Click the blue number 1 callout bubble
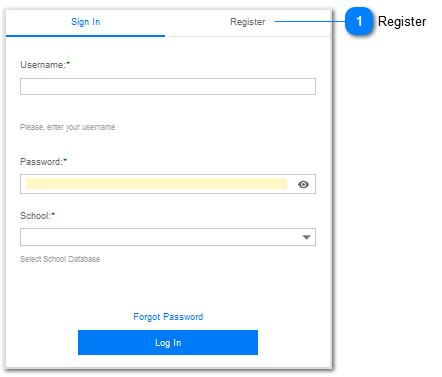This screenshot has height=377, width=442. point(359,21)
